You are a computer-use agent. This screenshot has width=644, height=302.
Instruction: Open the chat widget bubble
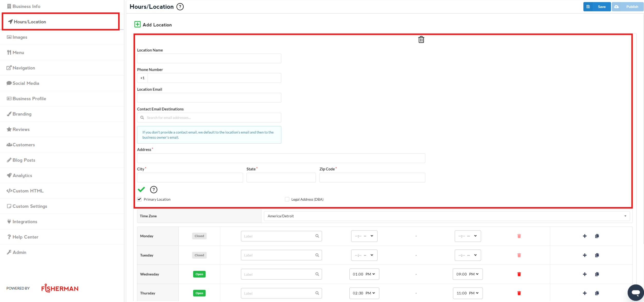click(636, 292)
